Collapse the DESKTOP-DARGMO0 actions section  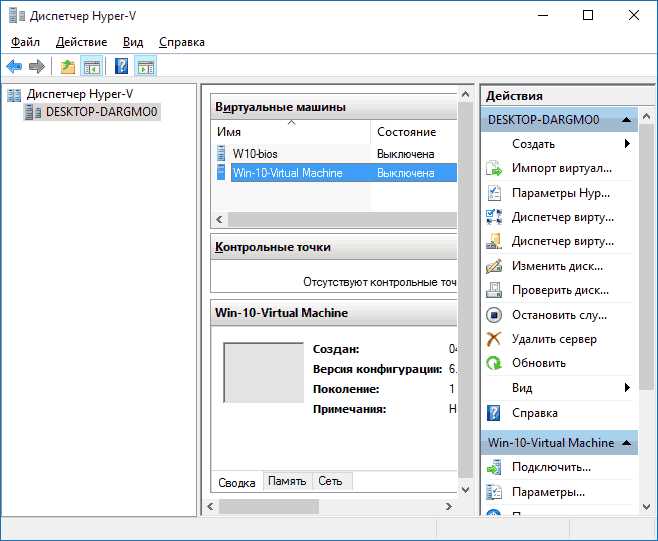(627, 120)
